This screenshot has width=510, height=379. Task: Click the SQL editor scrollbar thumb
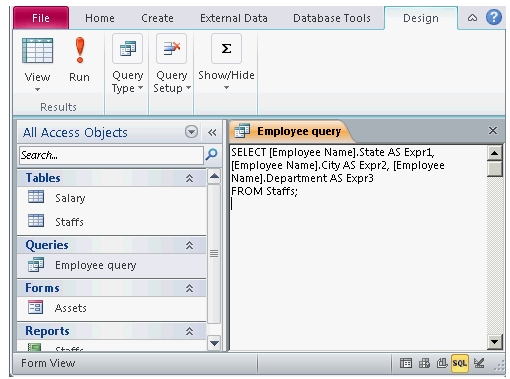494,169
